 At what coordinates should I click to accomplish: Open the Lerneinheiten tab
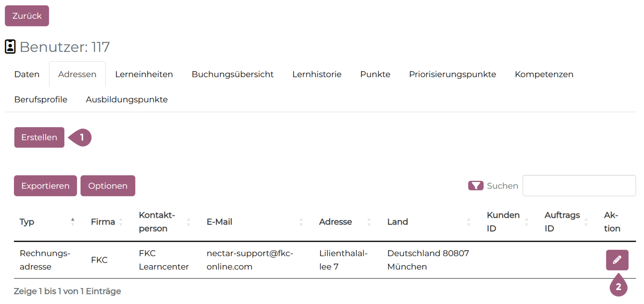144,74
